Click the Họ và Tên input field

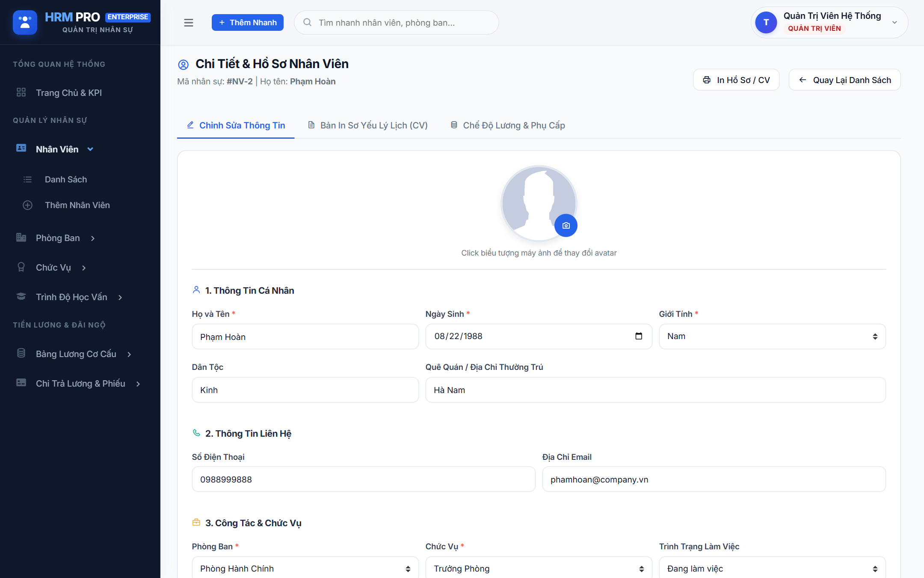pyautogui.click(x=305, y=337)
